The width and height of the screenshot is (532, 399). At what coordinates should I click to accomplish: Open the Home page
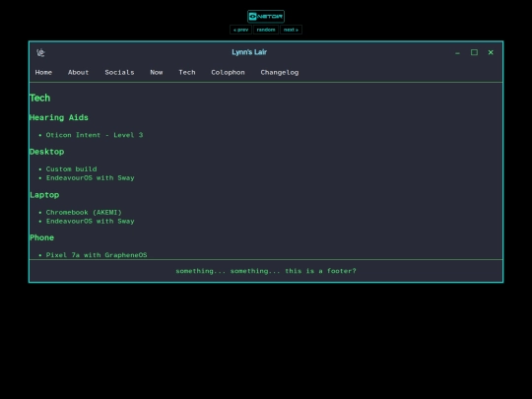tap(43, 72)
